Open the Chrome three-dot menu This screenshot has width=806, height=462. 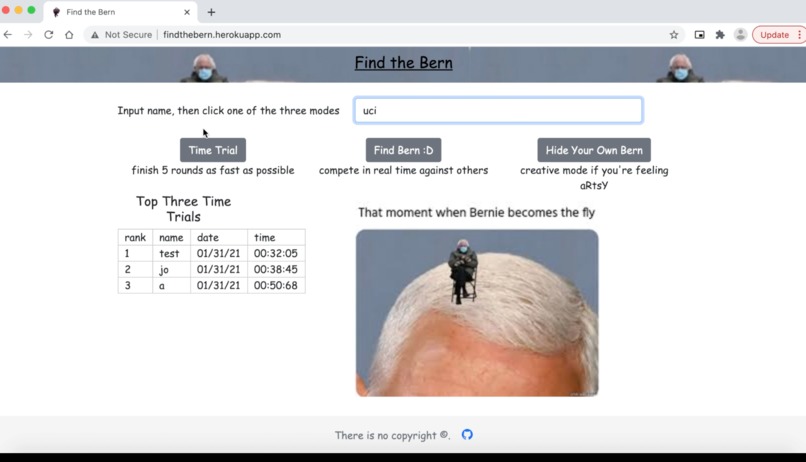(x=799, y=34)
